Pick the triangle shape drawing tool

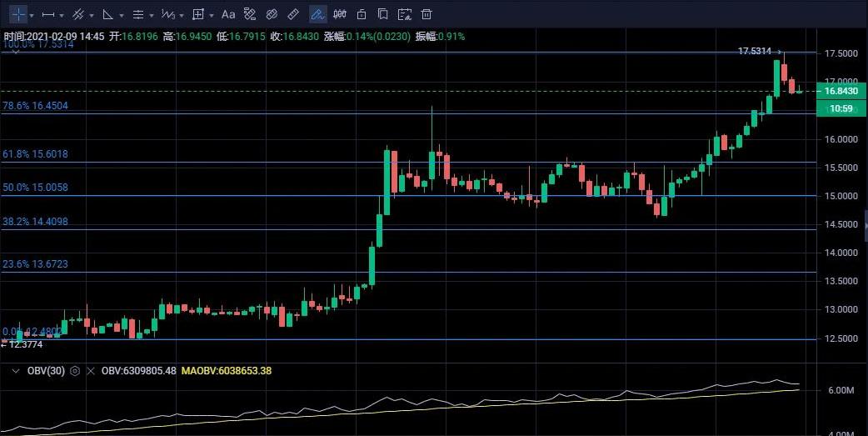point(107,14)
